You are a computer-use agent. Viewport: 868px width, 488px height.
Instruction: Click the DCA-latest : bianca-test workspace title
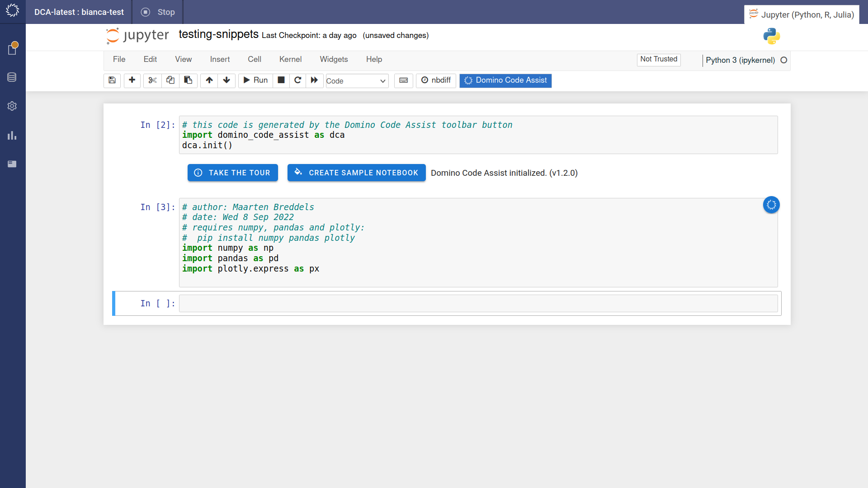79,12
